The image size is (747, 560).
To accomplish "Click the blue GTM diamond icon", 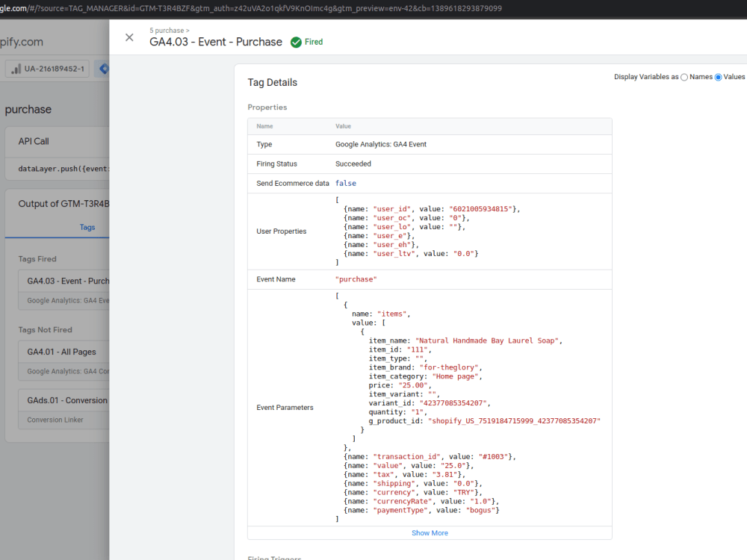I will pyautogui.click(x=104, y=69).
